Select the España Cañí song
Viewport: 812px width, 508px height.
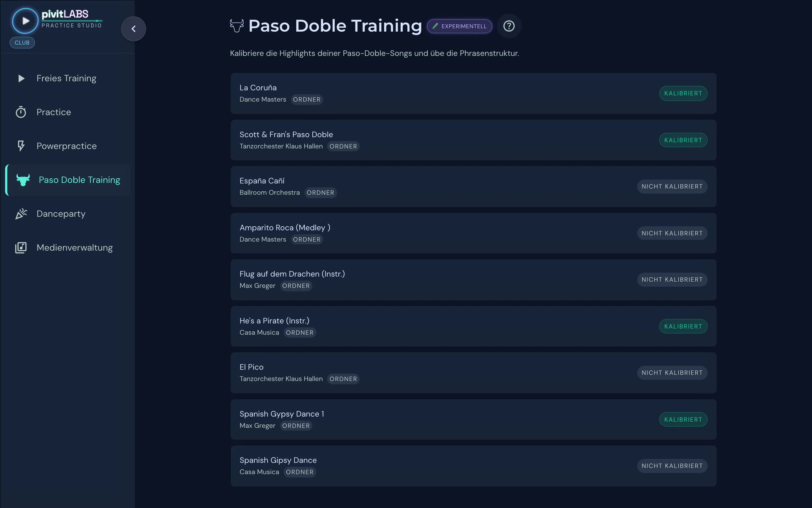(x=473, y=187)
